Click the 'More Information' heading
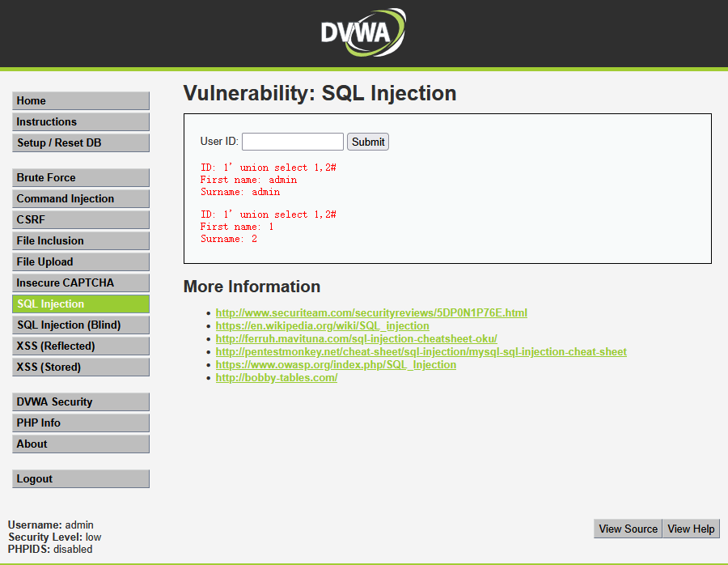The image size is (728, 565). click(252, 287)
